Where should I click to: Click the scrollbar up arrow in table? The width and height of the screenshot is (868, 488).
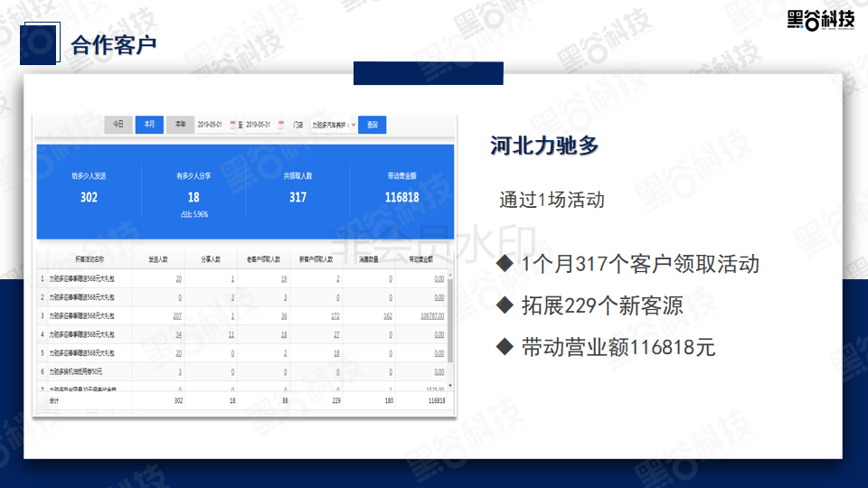(x=450, y=275)
